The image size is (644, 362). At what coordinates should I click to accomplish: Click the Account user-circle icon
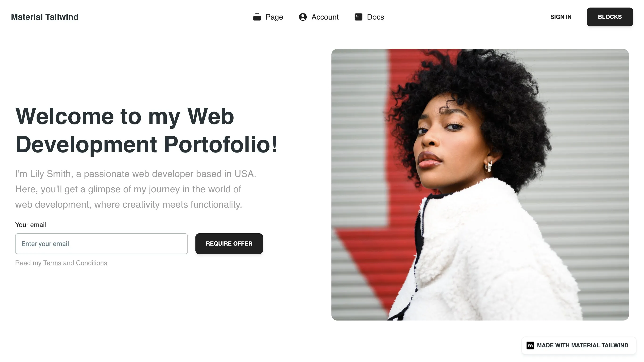[x=303, y=17]
